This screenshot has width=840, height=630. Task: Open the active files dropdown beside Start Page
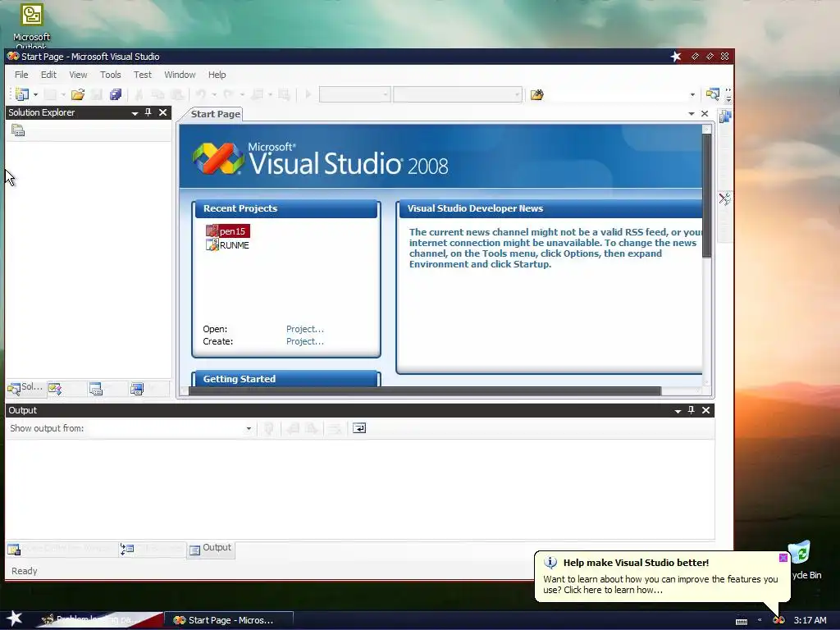point(691,113)
